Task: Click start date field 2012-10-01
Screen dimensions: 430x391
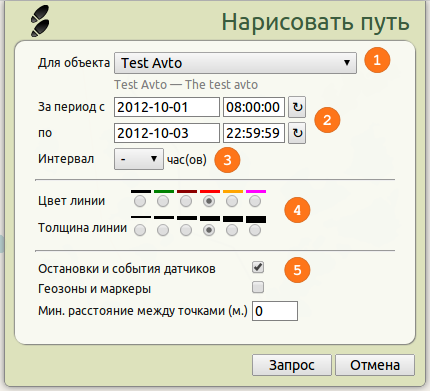Action: (167, 107)
